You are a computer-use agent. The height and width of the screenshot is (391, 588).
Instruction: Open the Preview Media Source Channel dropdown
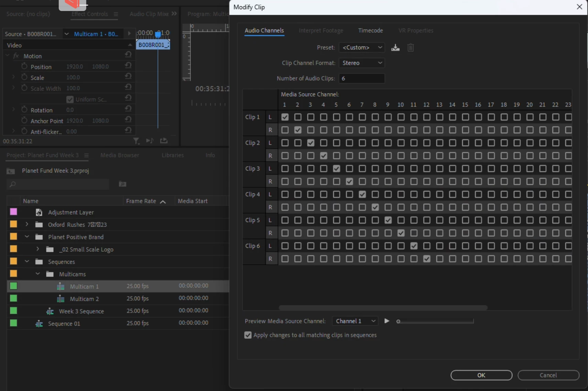355,321
